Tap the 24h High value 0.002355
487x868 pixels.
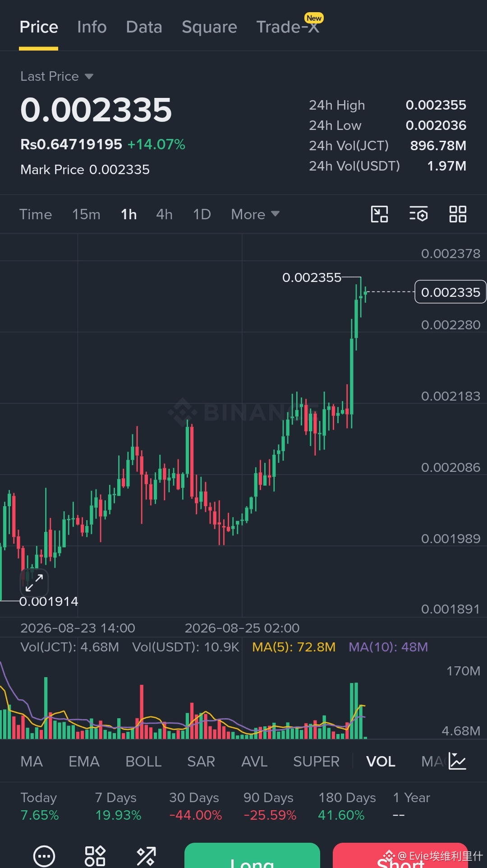(436, 105)
